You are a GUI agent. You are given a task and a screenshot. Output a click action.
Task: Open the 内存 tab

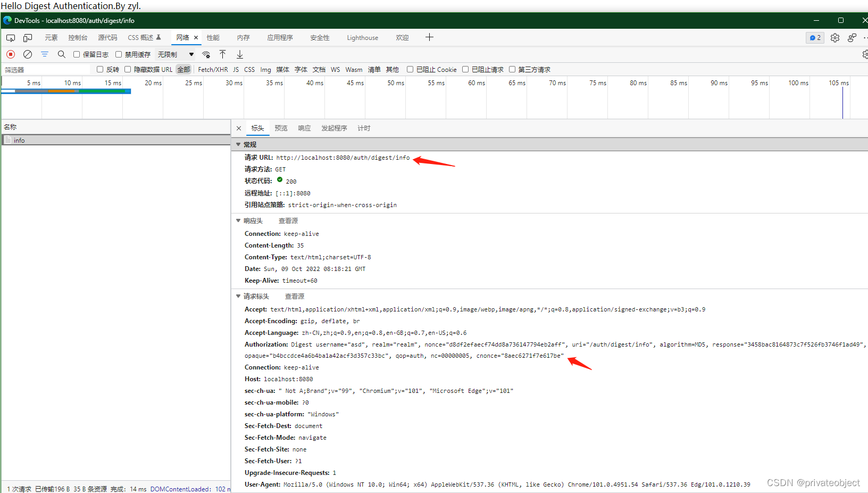pos(244,38)
